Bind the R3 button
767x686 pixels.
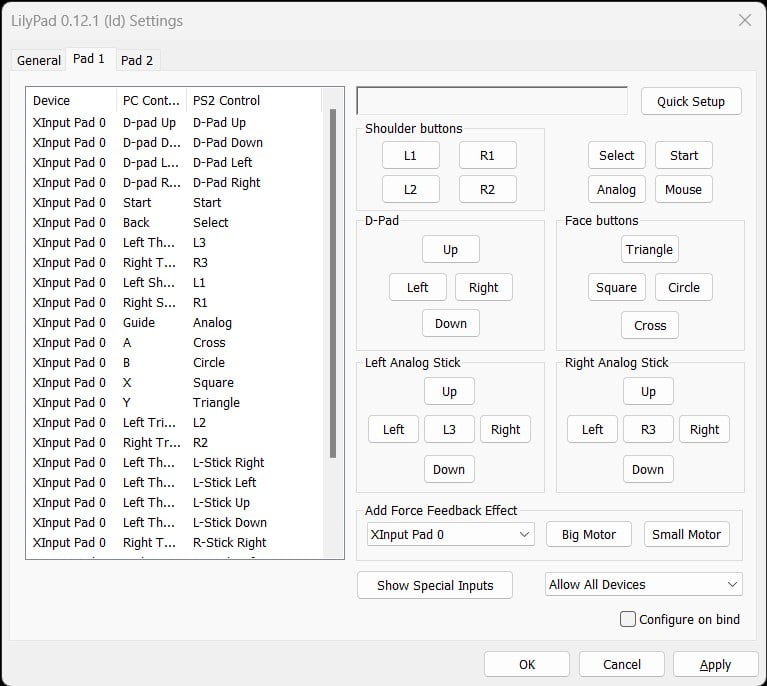[x=648, y=430]
